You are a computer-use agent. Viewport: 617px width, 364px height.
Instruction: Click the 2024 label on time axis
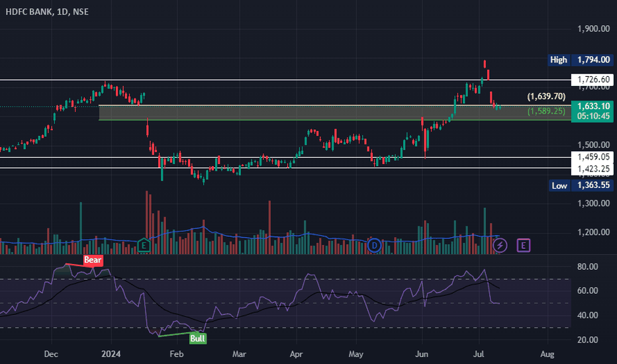pyautogui.click(x=111, y=354)
